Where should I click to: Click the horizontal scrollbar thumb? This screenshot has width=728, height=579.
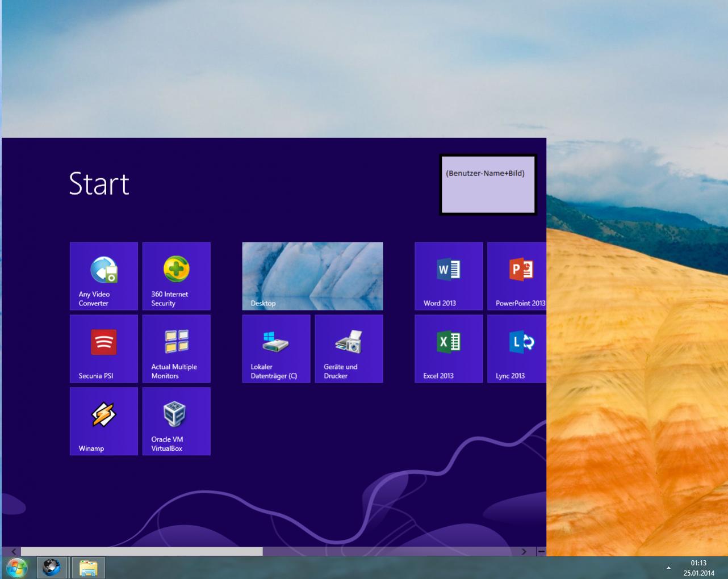coord(142,552)
